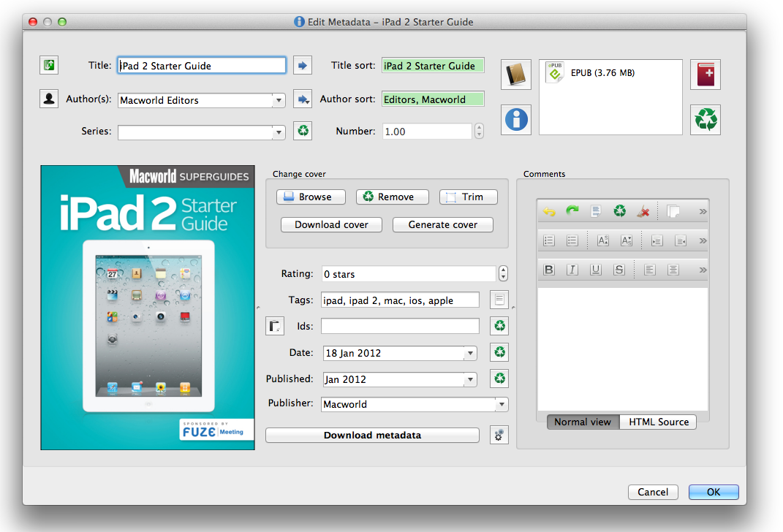
Task: Add a new format with the red book plus icon
Action: tap(705, 75)
